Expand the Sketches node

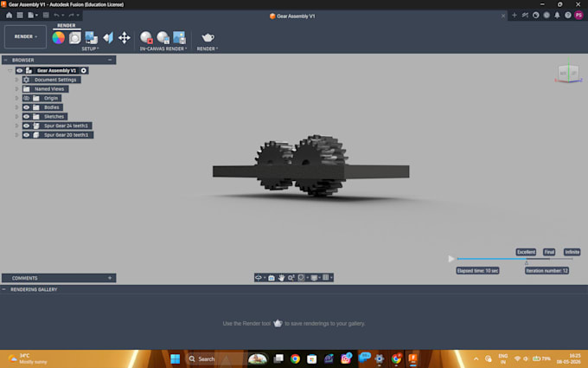tap(16, 116)
